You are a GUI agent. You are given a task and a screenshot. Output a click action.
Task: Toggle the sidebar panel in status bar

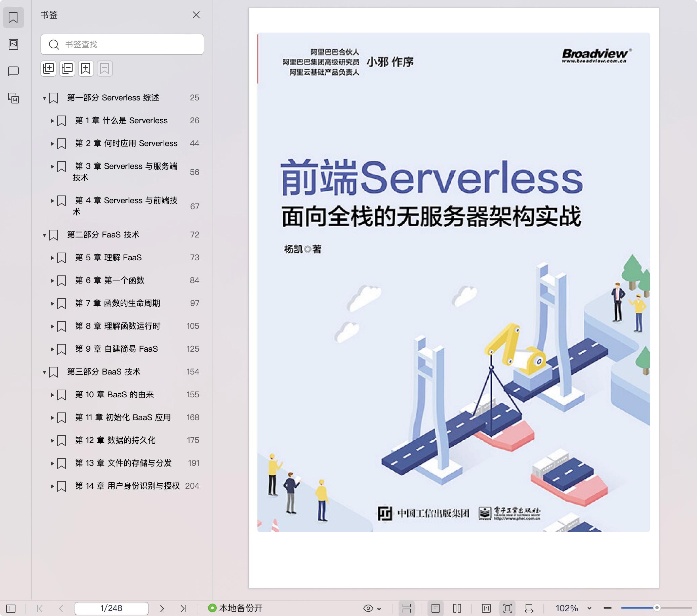(x=11, y=608)
